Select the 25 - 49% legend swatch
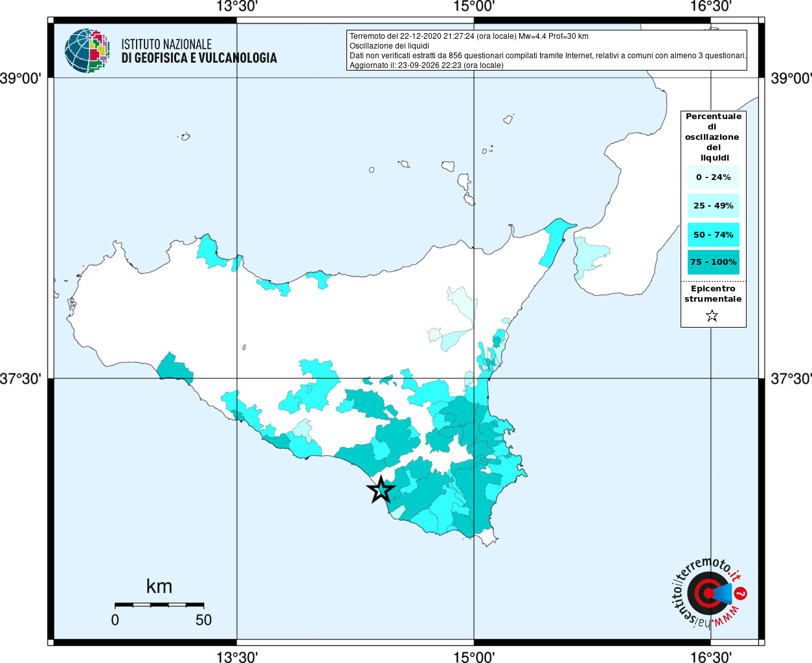Image resolution: width=812 pixels, height=663 pixels. point(713,205)
